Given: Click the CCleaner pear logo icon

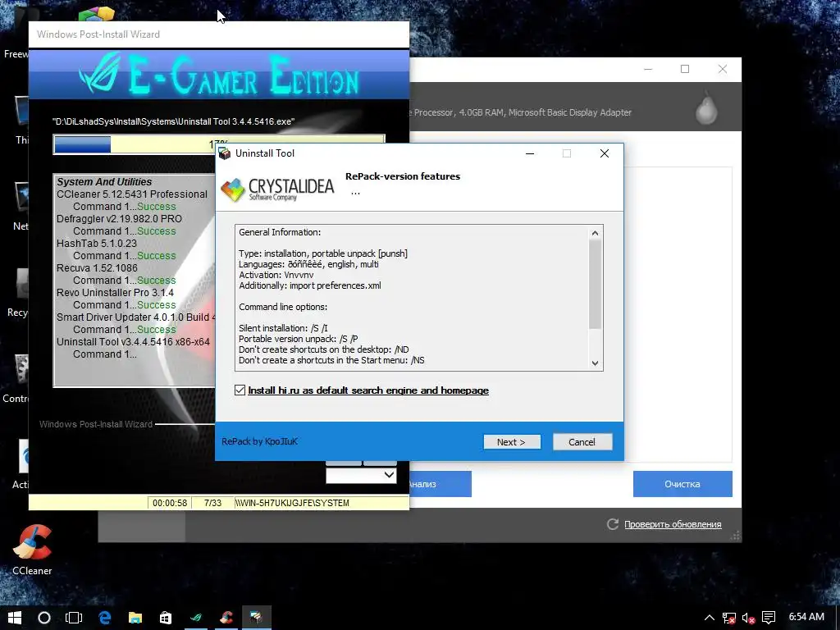Looking at the screenshot, I should [706, 109].
